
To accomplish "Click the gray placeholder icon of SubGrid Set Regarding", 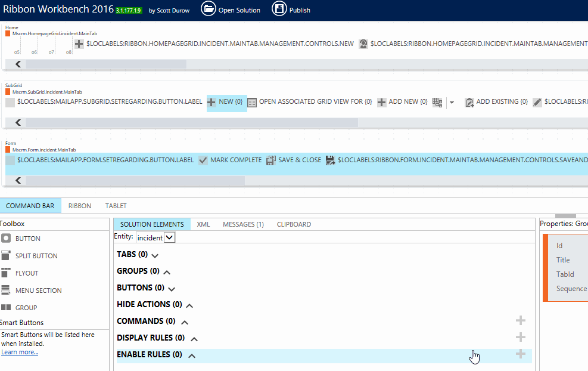I will [10, 102].
